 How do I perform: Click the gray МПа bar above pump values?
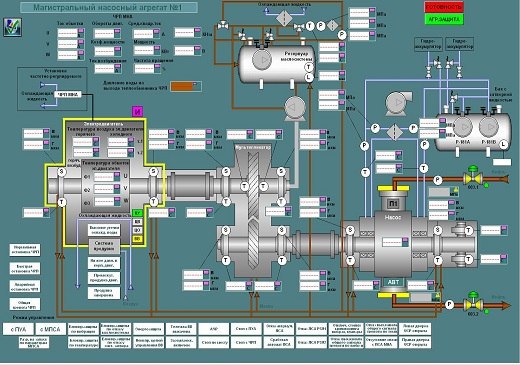coord(444,192)
